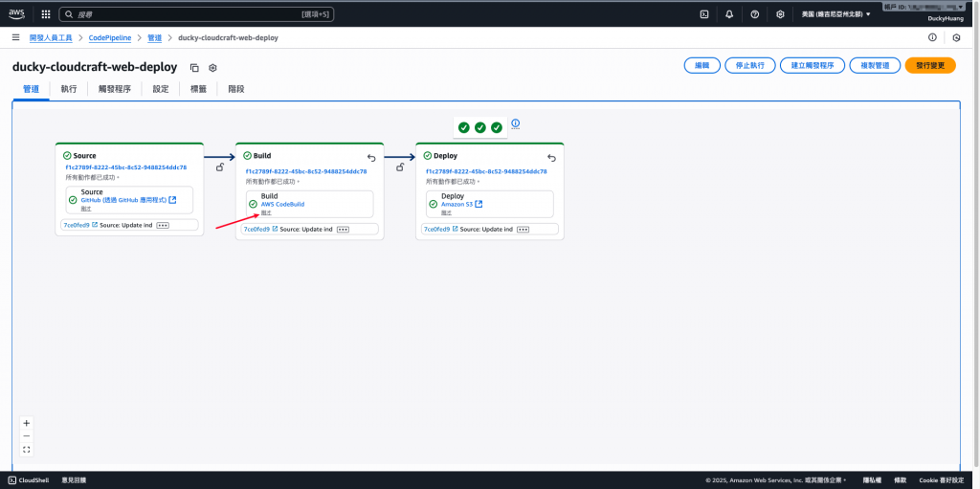Zoom in the pipeline canvas with the plus button
Image resolution: width=980 pixels, height=489 pixels.
point(26,423)
